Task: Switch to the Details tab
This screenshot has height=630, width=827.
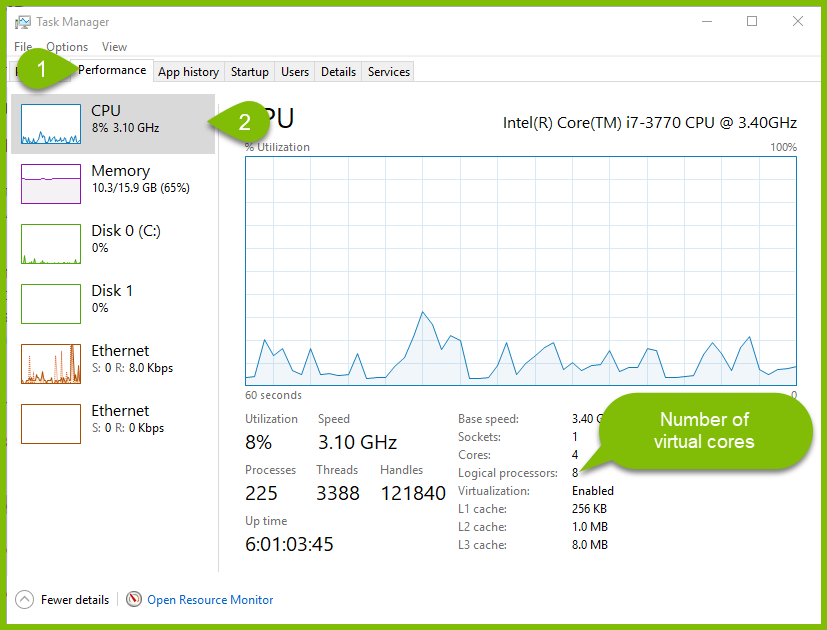Action: click(x=338, y=72)
